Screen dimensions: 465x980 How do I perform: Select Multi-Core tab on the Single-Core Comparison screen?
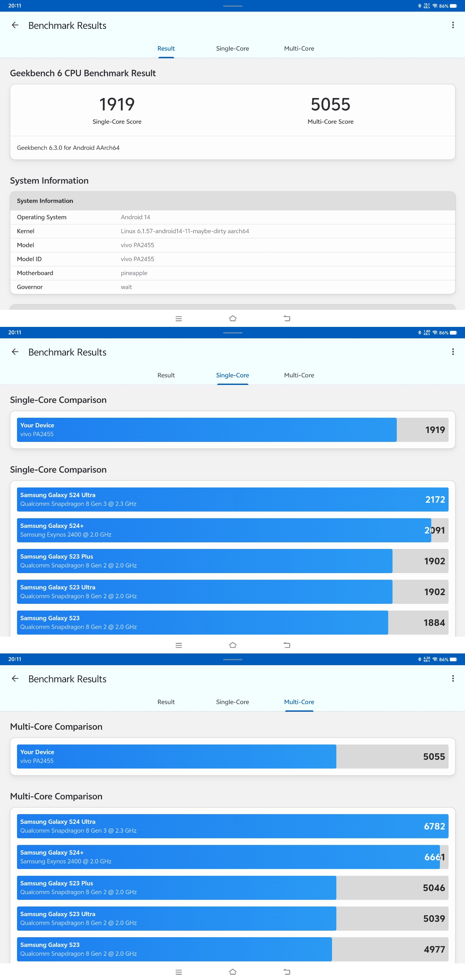coord(299,376)
